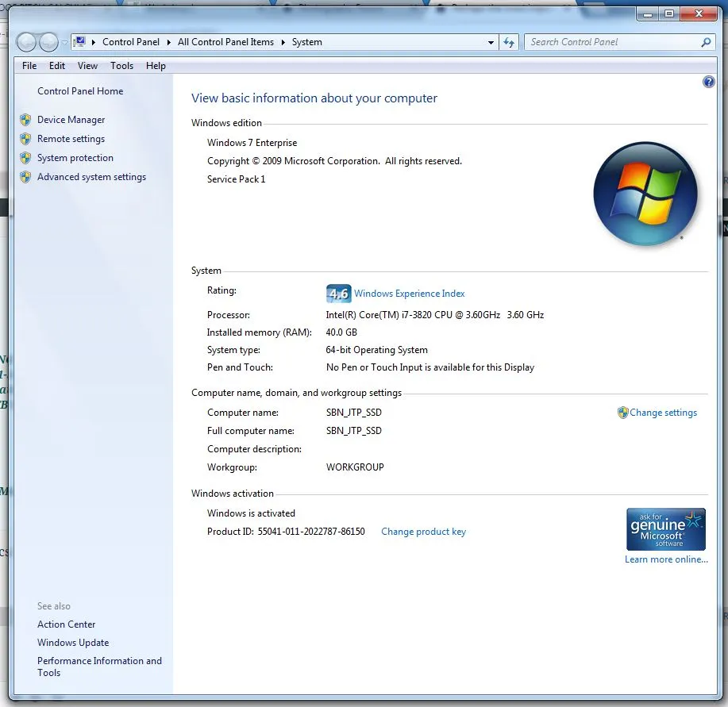The width and height of the screenshot is (728, 707).
Task: Open the Tools menu
Action: point(121,66)
